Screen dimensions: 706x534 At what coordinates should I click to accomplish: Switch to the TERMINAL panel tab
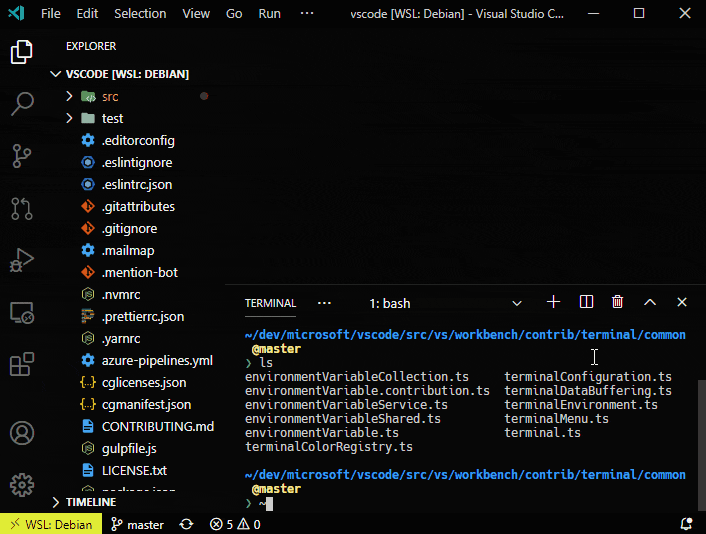coord(270,303)
